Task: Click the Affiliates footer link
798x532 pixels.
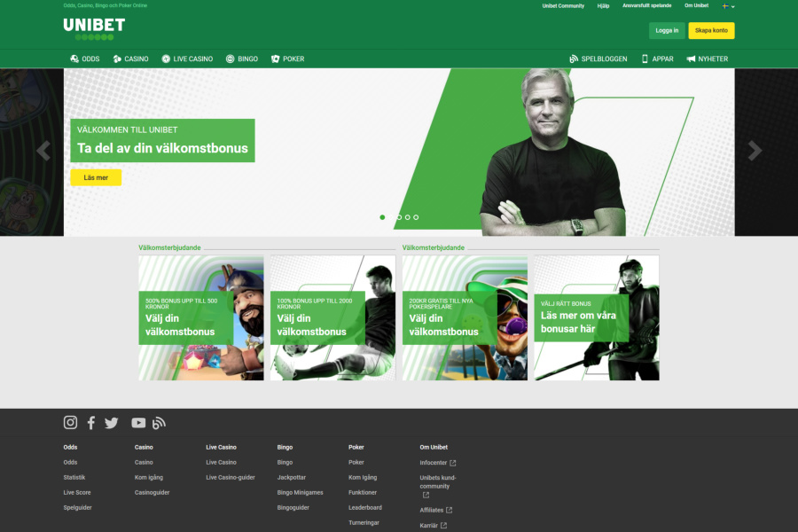Action: pos(432,510)
